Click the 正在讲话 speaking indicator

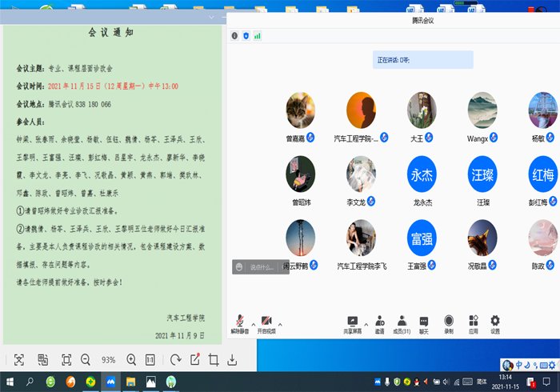(x=423, y=60)
